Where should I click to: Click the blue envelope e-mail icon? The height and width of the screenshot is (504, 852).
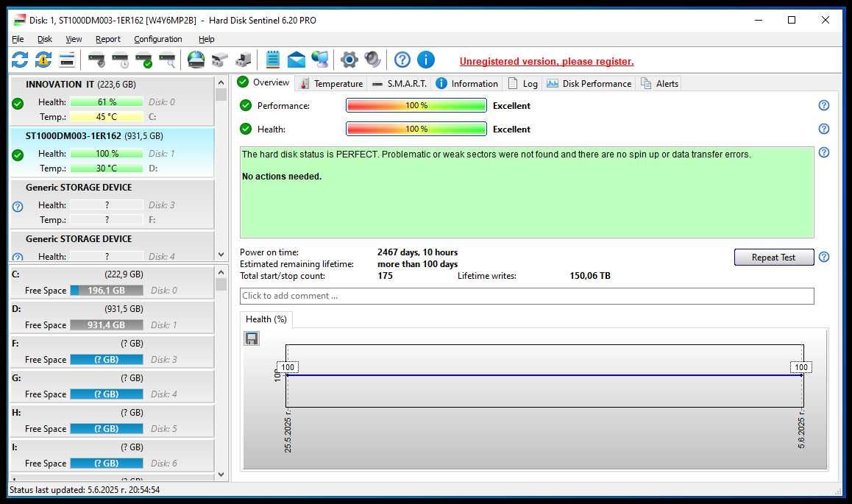pyautogui.click(x=296, y=60)
